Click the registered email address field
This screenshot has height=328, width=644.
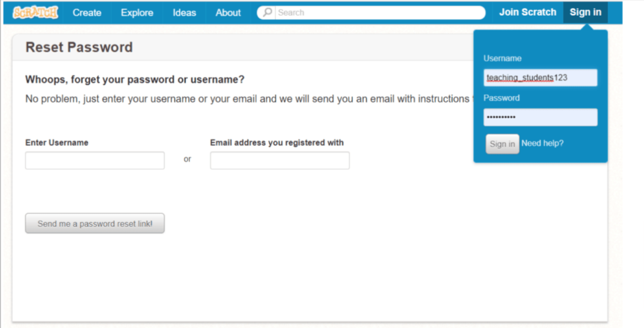point(279,160)
